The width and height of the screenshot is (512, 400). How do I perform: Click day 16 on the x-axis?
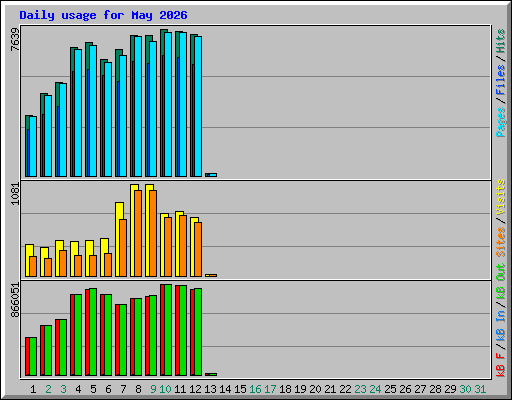255,389
